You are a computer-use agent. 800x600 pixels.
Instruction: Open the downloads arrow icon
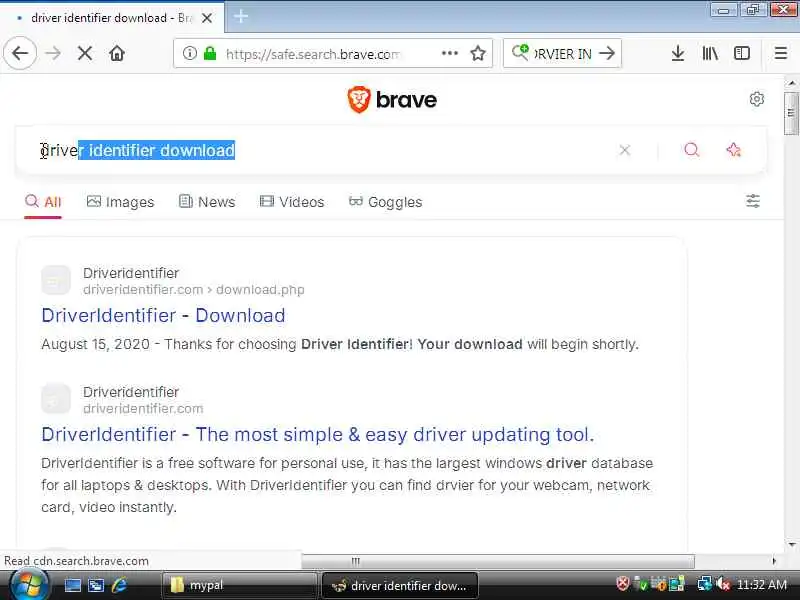pos(678,53)
